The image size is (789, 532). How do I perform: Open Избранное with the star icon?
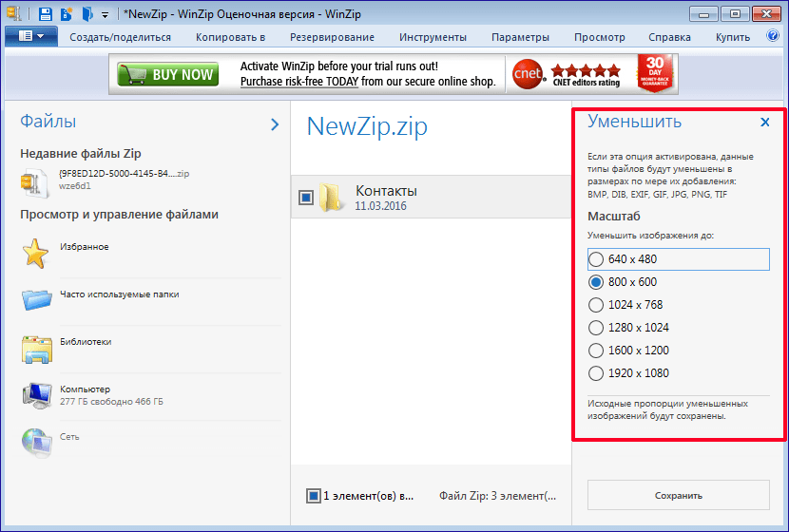click(35, 253)
